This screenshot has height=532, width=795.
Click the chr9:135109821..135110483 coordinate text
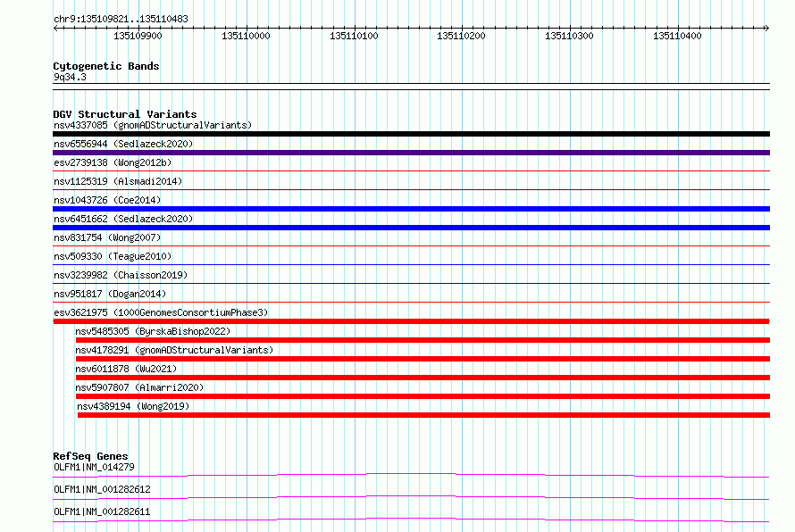point(121,19)
